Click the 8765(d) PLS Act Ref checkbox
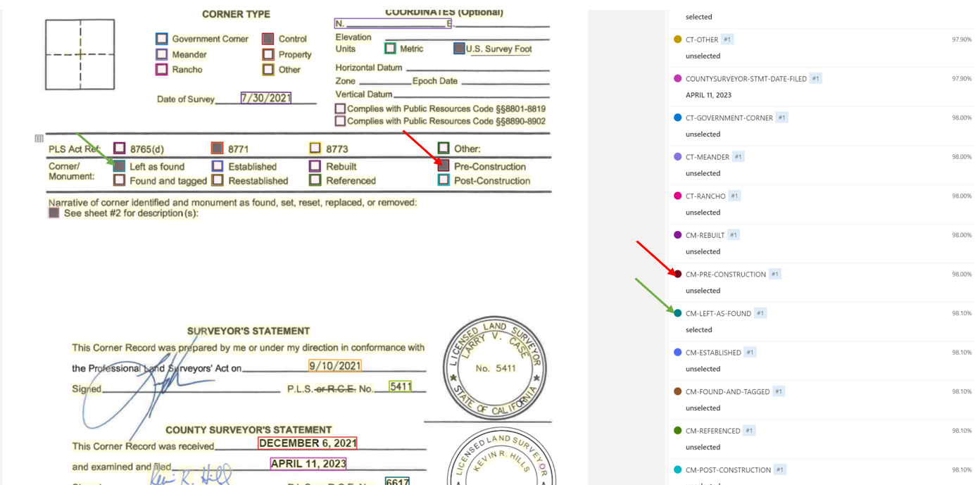This screenshot has width=980, height=485. click(x=120, y=149)
